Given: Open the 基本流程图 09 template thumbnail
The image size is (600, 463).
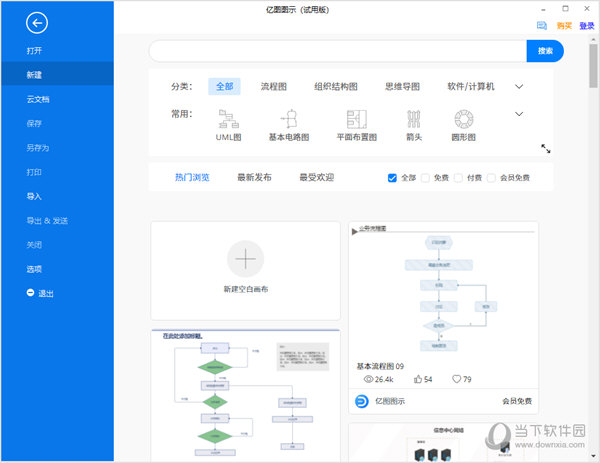Looking at the screenshot, I should (x=443, y=291).
